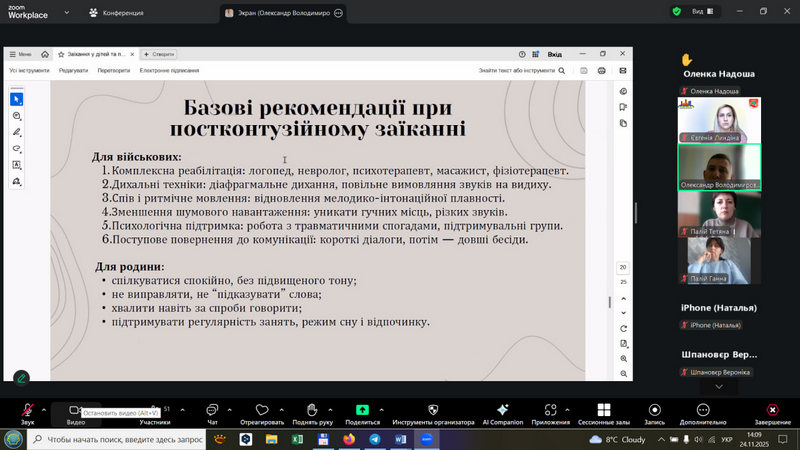Launch the AI Companion sparkle icon
800x450 pixels.
(x=502, y=410)
